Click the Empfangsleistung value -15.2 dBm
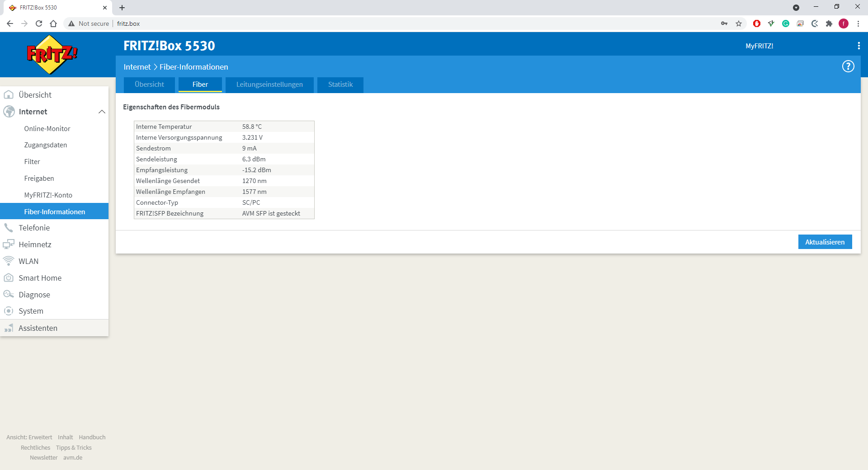 point(256,170)
